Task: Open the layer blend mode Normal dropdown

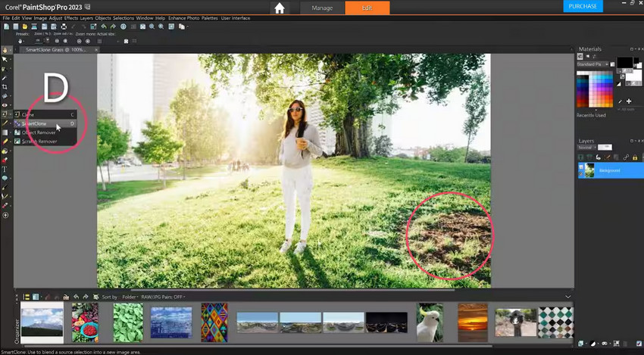Action: [586, 148]
